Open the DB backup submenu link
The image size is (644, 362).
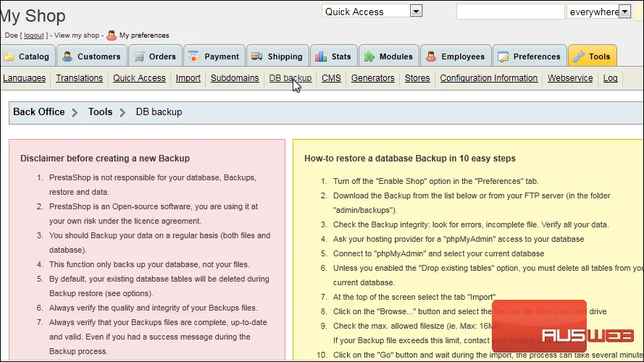[x=290, y=78]
